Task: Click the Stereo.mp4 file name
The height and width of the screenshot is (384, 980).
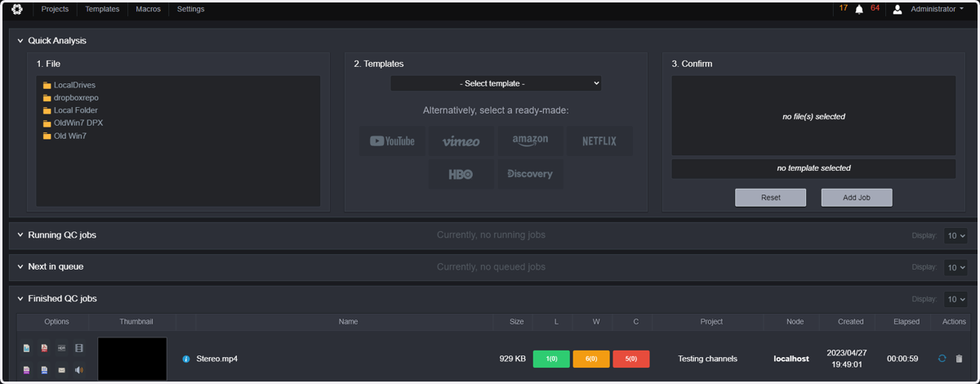Action: click(217, 359)
